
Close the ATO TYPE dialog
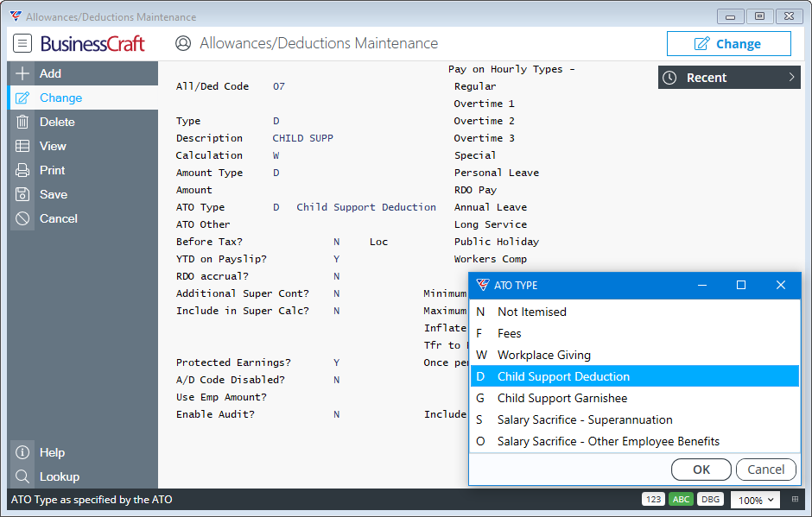coord(780,285)
